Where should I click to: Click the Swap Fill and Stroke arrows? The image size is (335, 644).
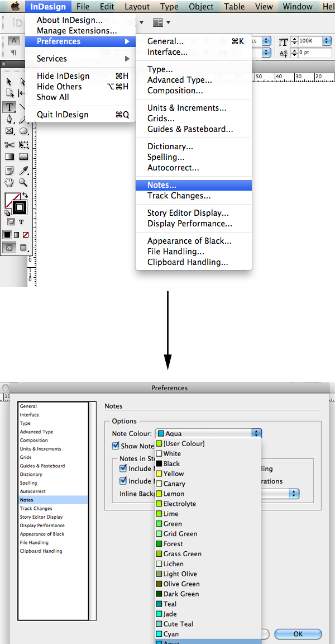coord(25,196)
